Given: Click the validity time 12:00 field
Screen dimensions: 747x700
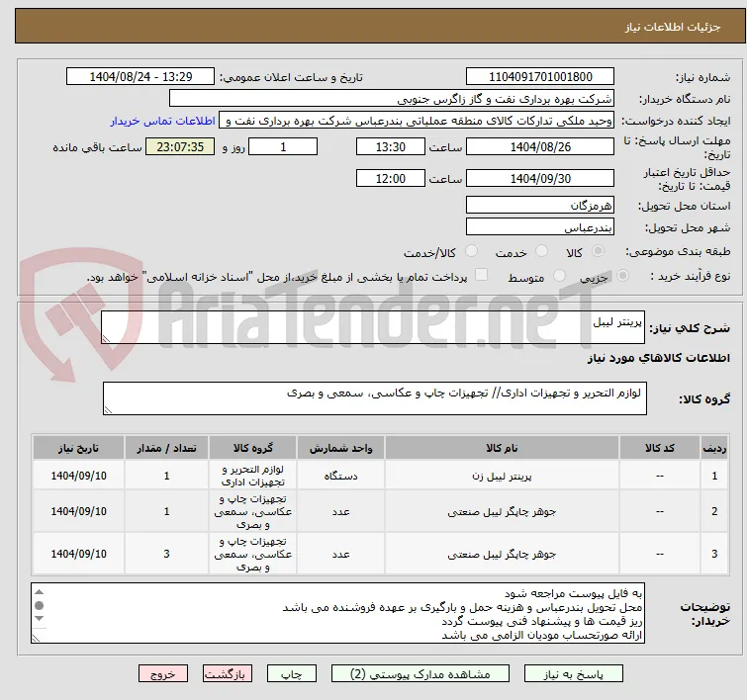Looking at the screenshot, I should [390, 179].
